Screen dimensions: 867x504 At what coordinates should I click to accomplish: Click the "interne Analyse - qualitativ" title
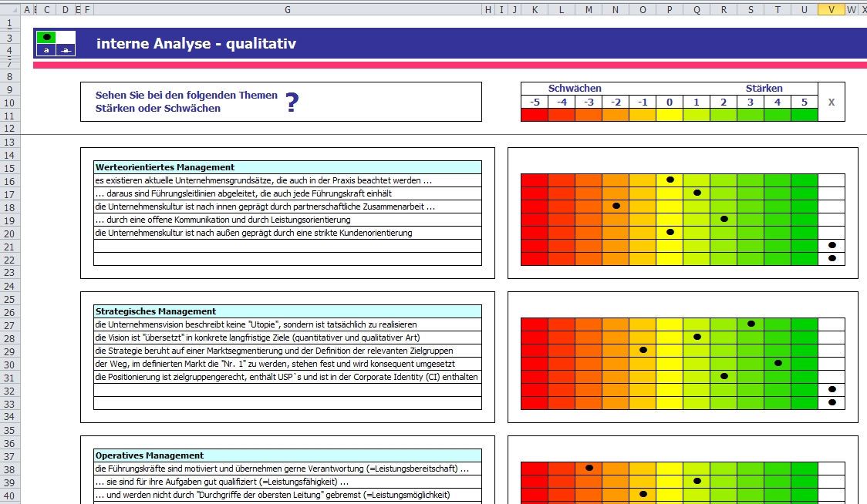(x=196, y=44)
